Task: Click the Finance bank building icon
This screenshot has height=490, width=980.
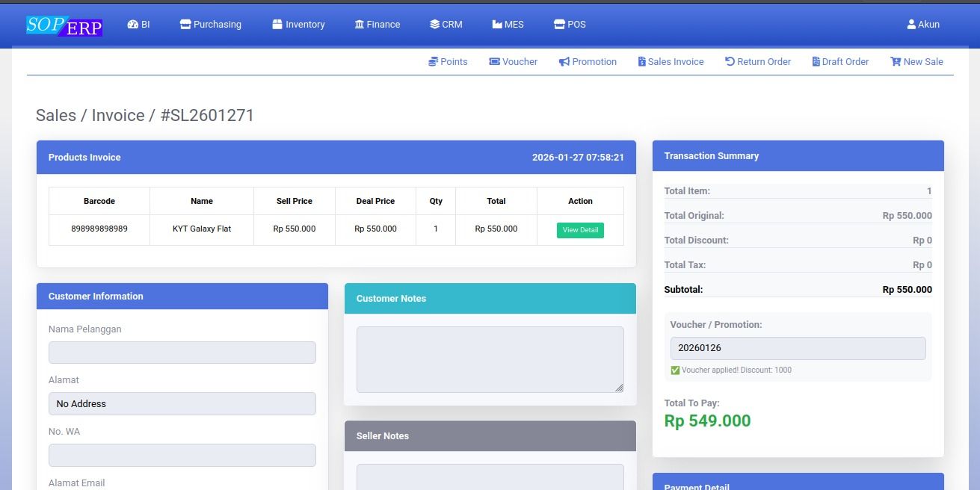Action: (x=360, y=25)
